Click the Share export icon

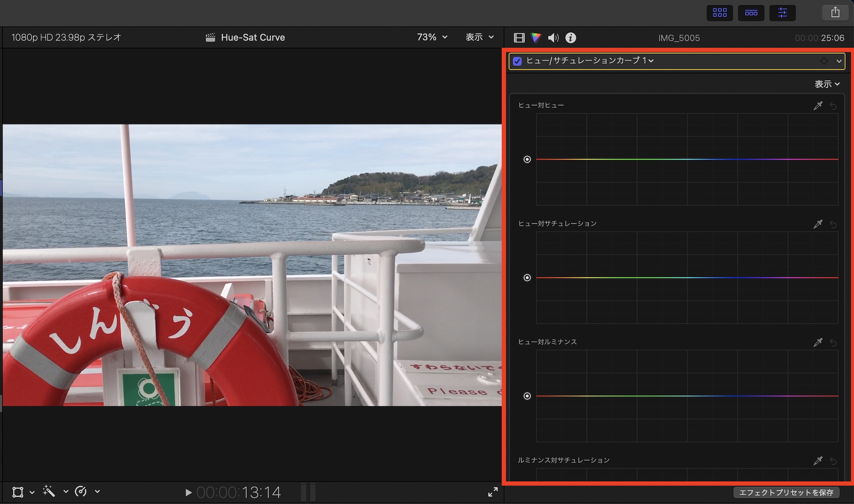tap(835, 12)
